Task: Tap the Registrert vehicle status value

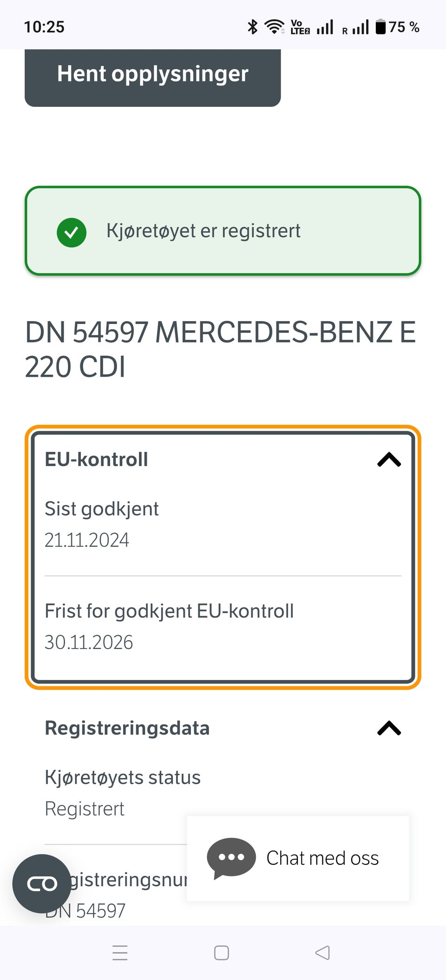Action: [x=85, y=809]
